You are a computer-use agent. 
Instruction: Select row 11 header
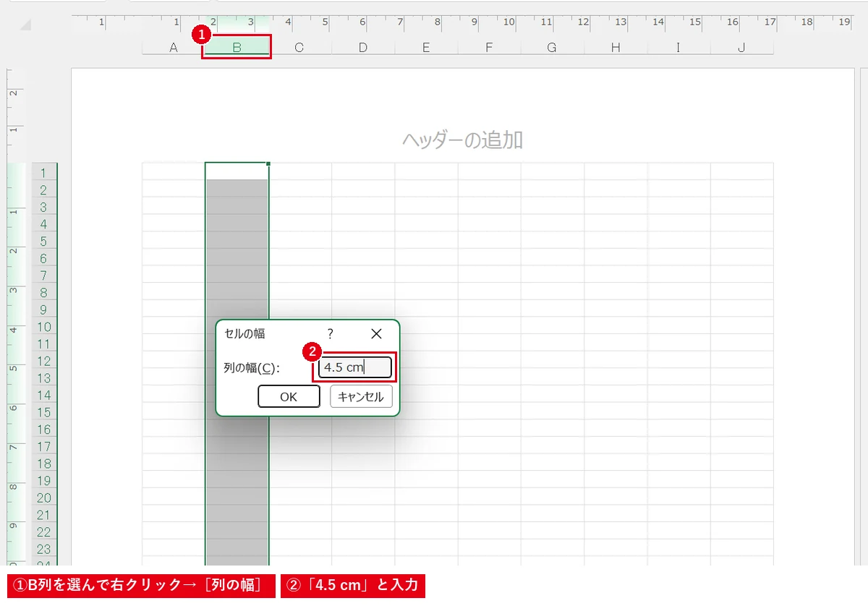44,343
